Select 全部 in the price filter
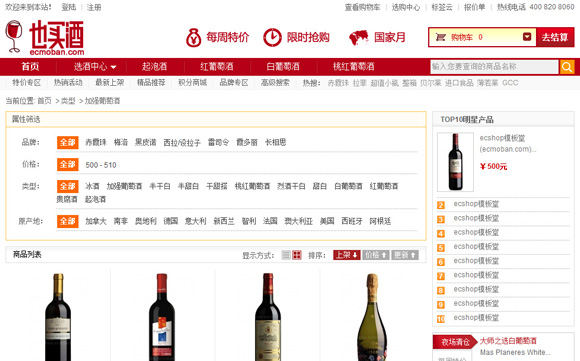Viewport: 580px width, 361px height. pos(68,164)
